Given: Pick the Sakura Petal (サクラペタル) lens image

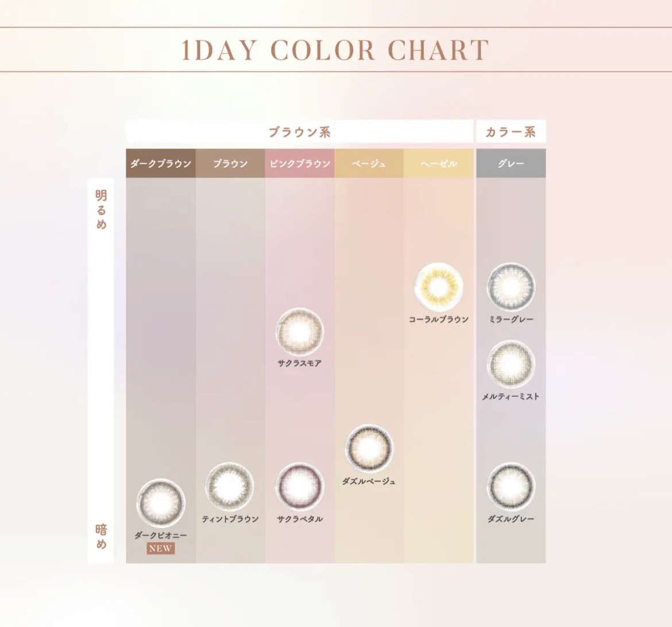Looking at the screenshot, I should coord(299,486).
